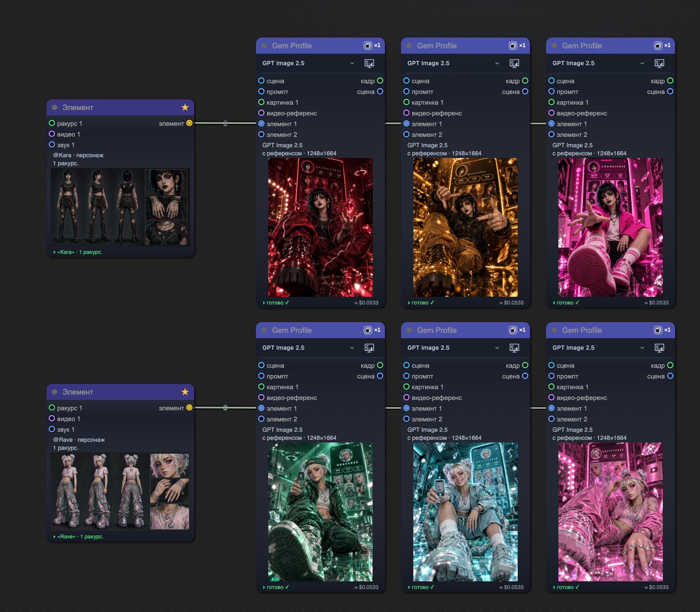Click the yellow элемент output port on the Kara node

(189, 123)
